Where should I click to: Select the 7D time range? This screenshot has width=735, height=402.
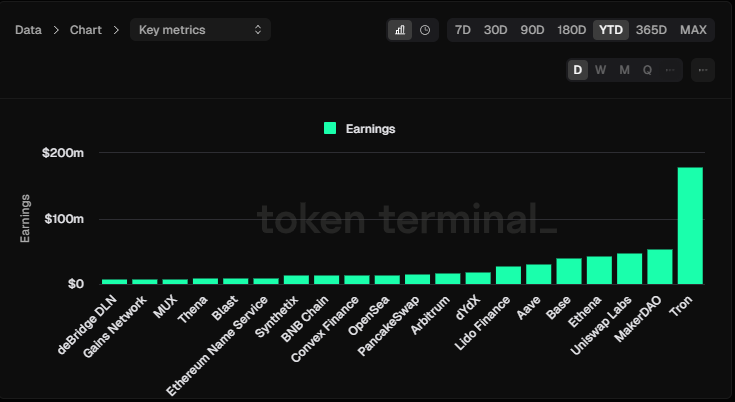pyautogui.click(x=463, y=30)
